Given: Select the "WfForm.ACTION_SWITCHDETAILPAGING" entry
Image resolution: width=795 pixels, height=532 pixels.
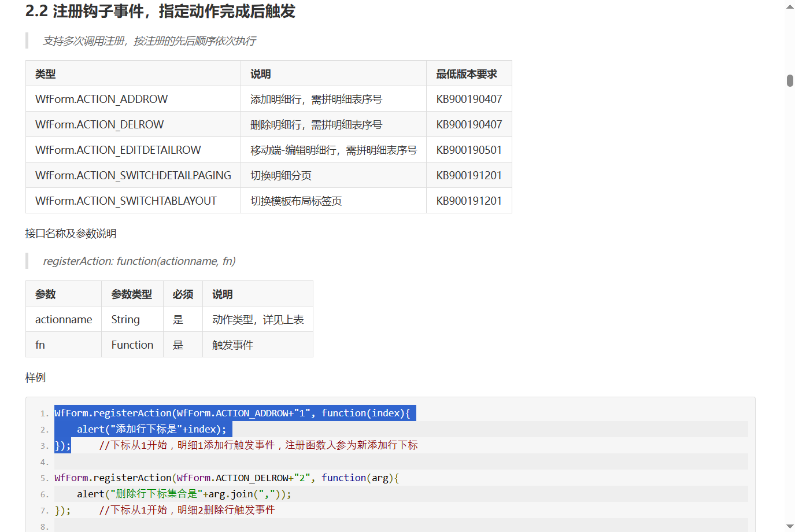Looking at the screenshot, I should (132, 175).
